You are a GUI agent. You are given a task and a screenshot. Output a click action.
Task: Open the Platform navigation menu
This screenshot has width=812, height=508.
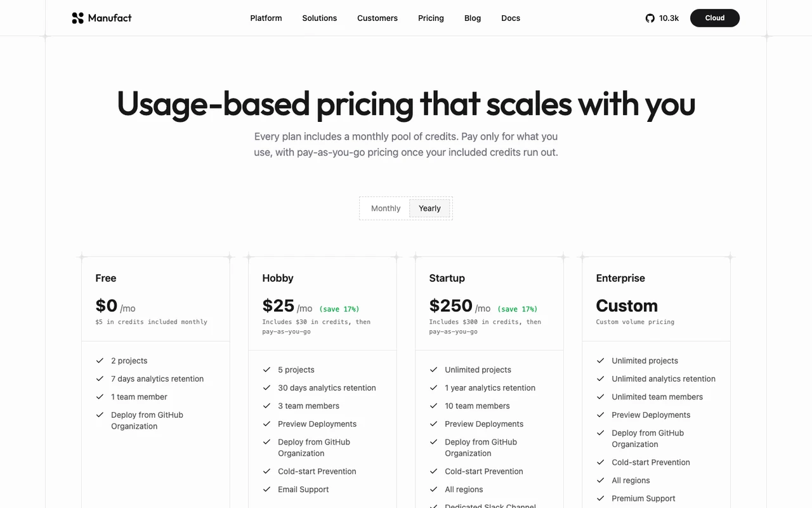tap(266, 18)
